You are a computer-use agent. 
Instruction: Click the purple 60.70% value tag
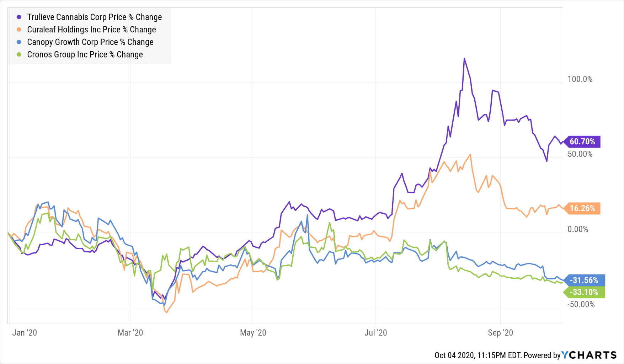582,141
